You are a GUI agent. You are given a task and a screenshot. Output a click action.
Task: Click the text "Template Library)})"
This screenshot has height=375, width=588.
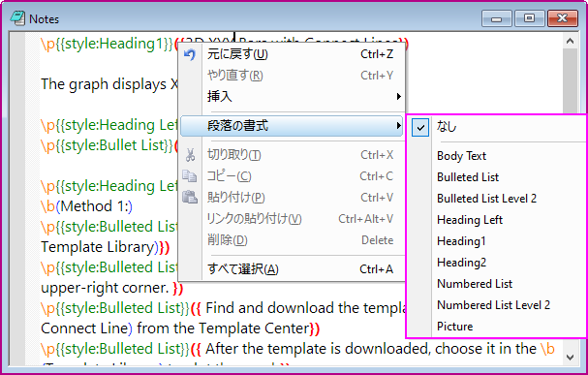(106, 247)
